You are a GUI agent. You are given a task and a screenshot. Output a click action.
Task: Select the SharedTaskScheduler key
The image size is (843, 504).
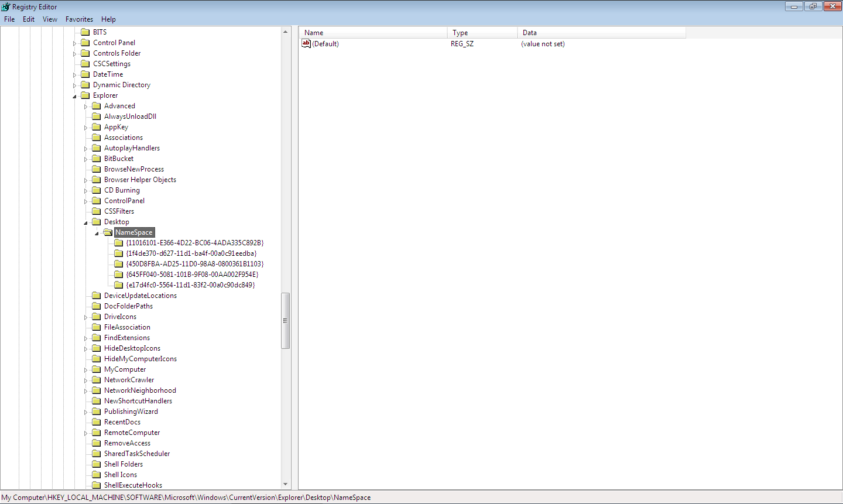(x=137, y=454)
